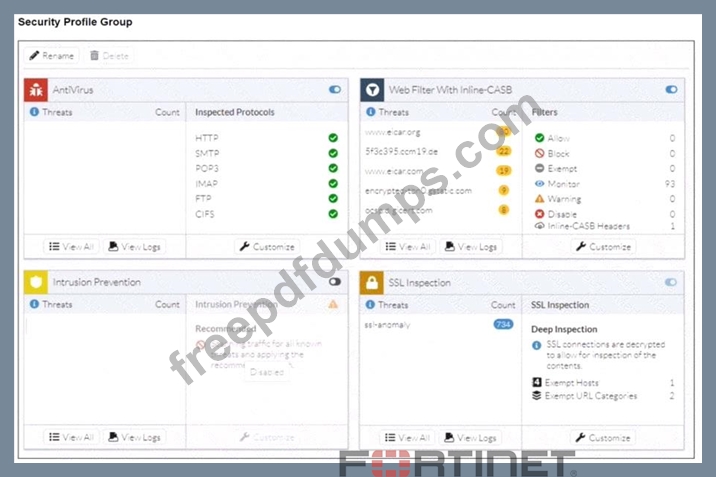
Task: Disable the Web Filter With Inline-CASB toggle
Action: pyautogui.click(x=671, y=90)
